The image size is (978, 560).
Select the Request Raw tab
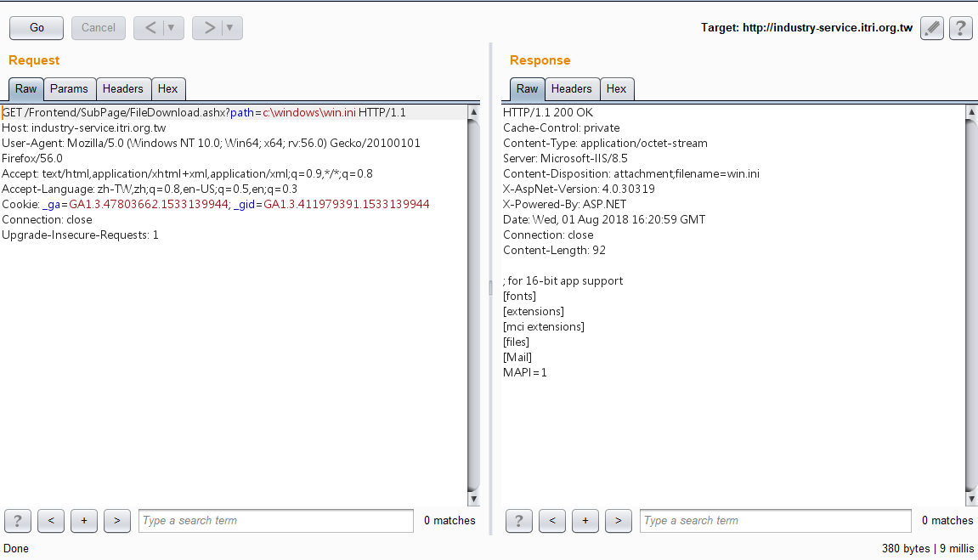(x=25, y=88)
